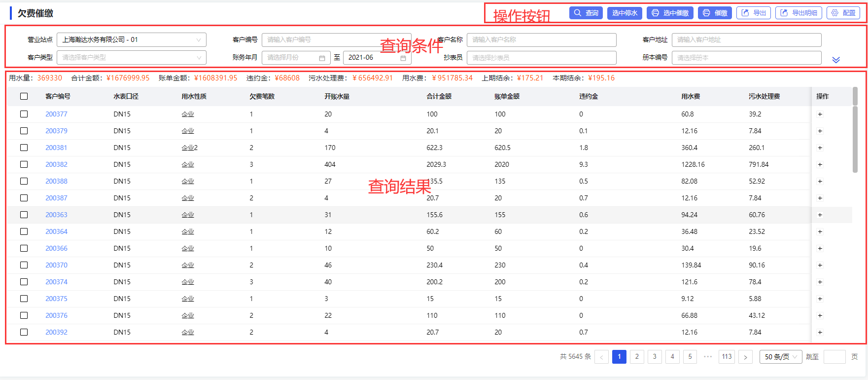The width and height of the screenshot is (868, 380).
Task: Open customer link 200381
Action: [x=56, y=148]
